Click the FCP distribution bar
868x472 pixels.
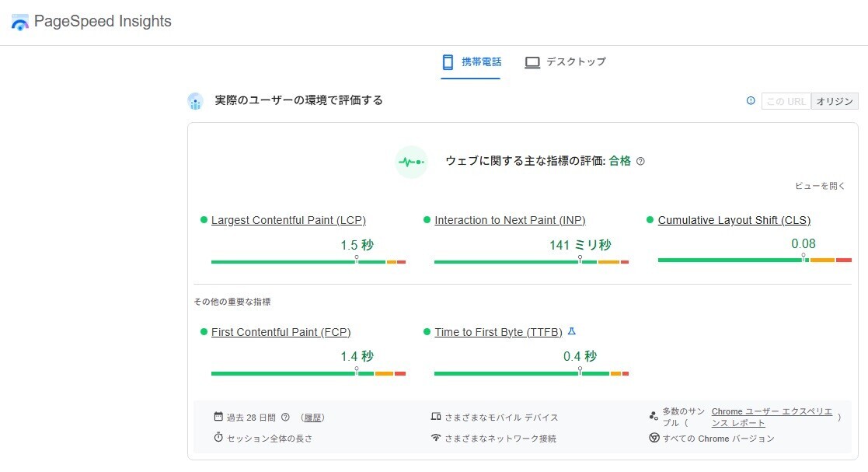coord(309,374)
